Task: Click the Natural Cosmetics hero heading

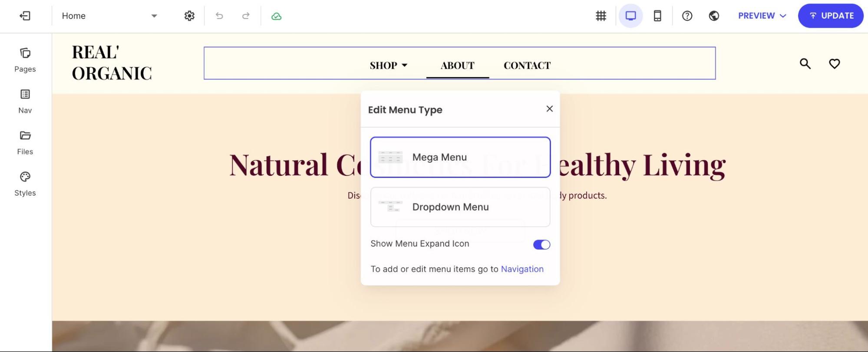Action: pos(477,165)
